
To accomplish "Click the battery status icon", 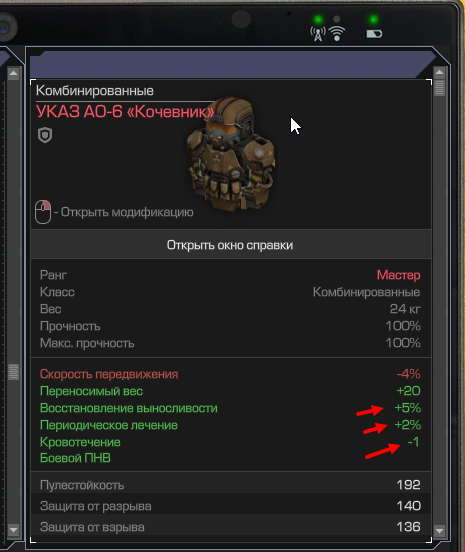I will [374, 34].
